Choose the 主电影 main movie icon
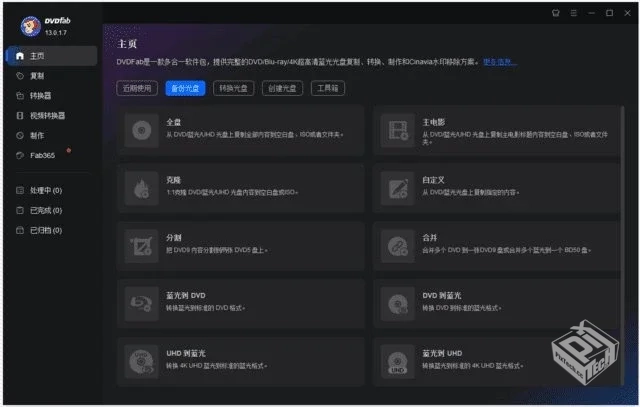 [x=398, y=131]
